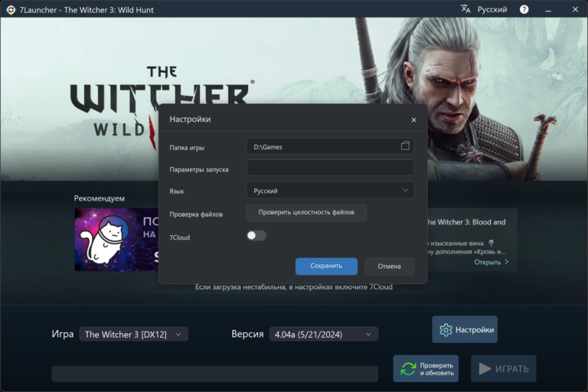The height and width of the screenshot is (392, 588).
Task: Click the Папка игры field with D:\Games
Action: tap(330, 146)
